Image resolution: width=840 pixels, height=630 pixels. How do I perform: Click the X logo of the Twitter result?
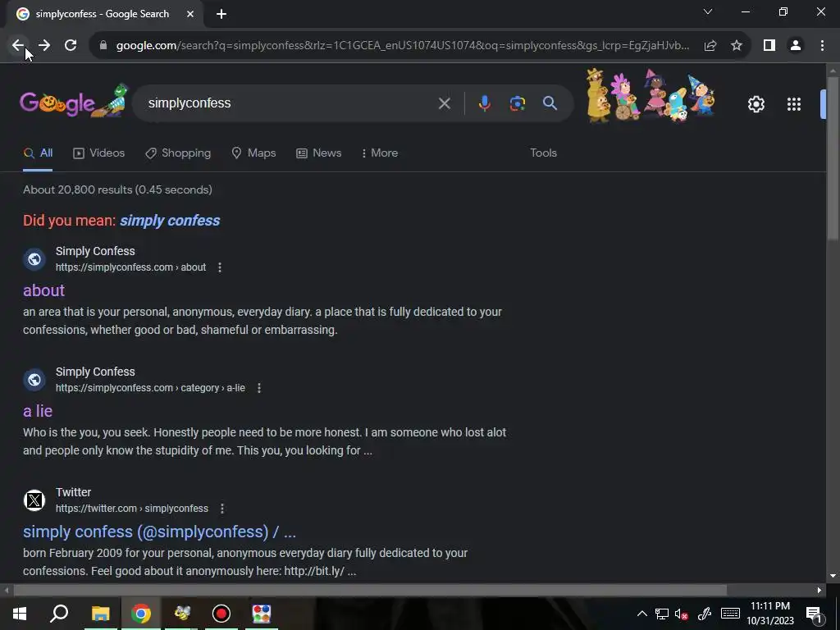pyautogui.click(x=34, y=500)
